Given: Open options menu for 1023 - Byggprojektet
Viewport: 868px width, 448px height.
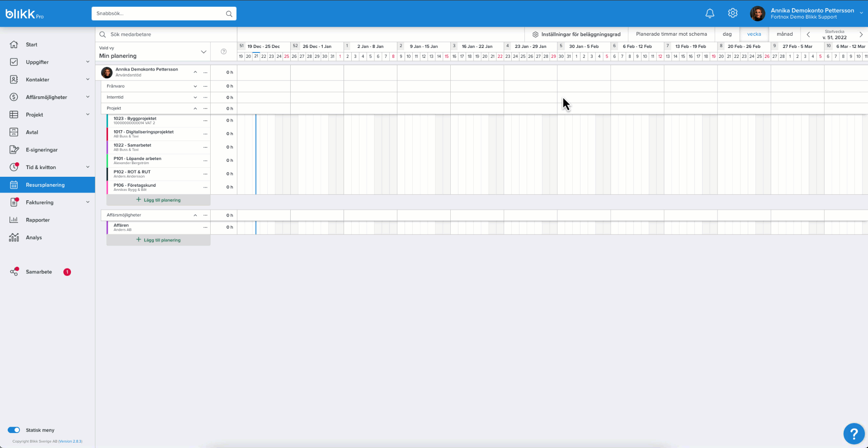Looking at the screenshot, I should [205, 121].
